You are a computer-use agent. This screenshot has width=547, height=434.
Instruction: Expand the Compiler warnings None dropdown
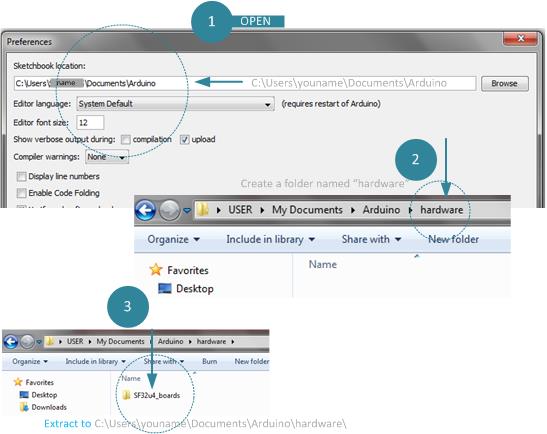107,157
